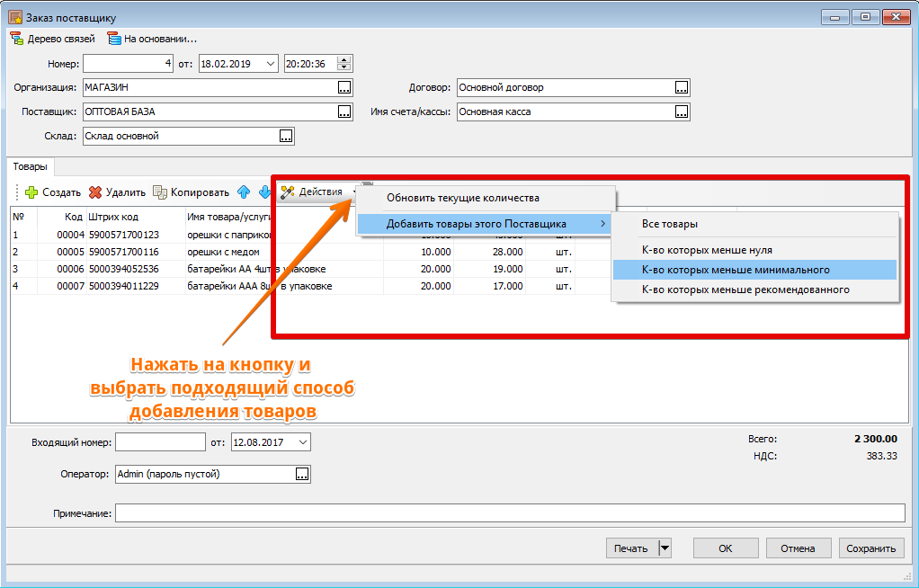The height and width of the screenshot is (588, 919).
Task: Click the OK button
Action: [726, 548]
